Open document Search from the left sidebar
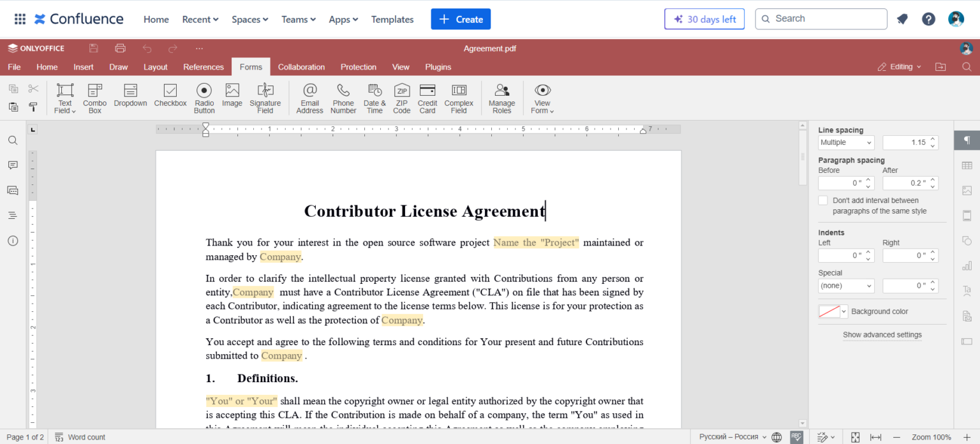This screenshot has width=980, height=444. tap(13, 140)
